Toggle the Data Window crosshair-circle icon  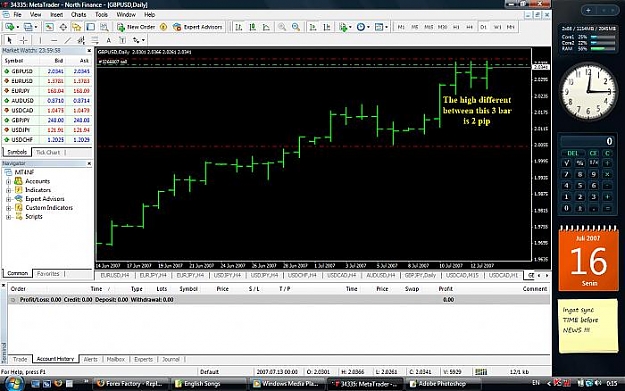click(x=63, y=27)
